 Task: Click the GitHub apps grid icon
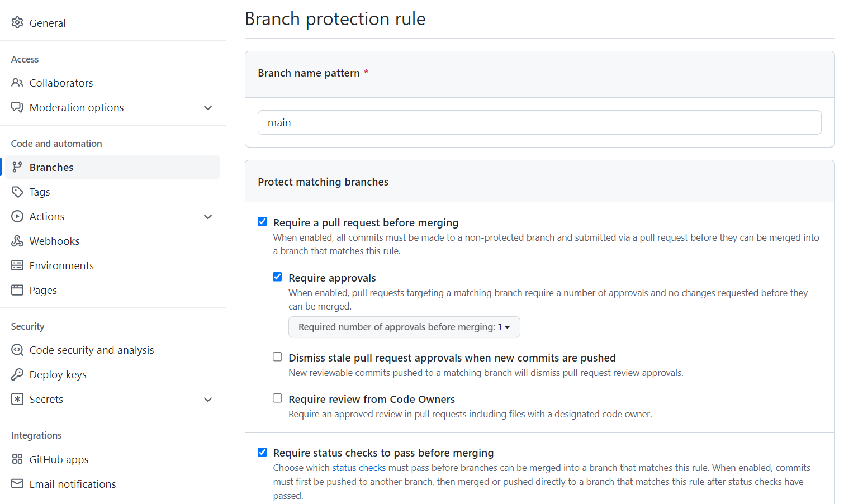tap(17, 459)
